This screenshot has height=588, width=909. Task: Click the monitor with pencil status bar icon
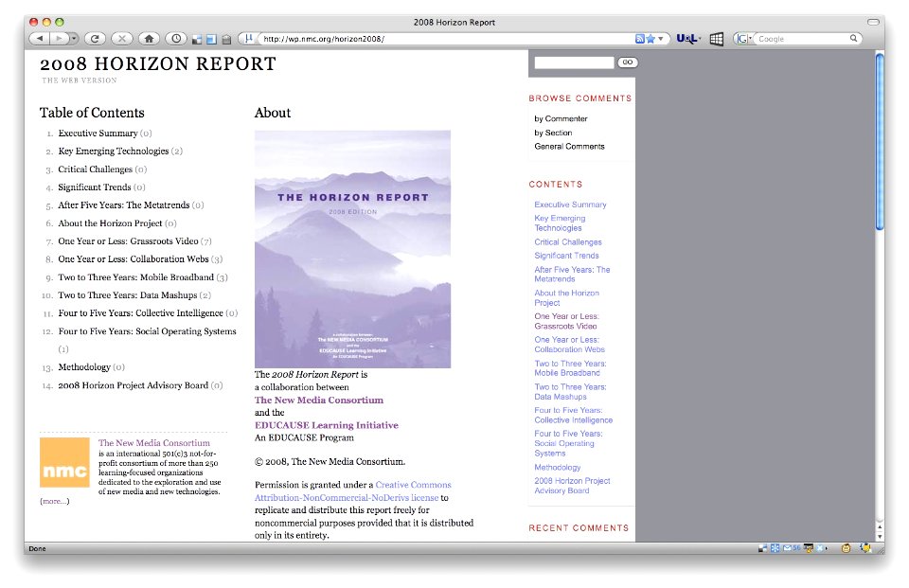[808, 548]
